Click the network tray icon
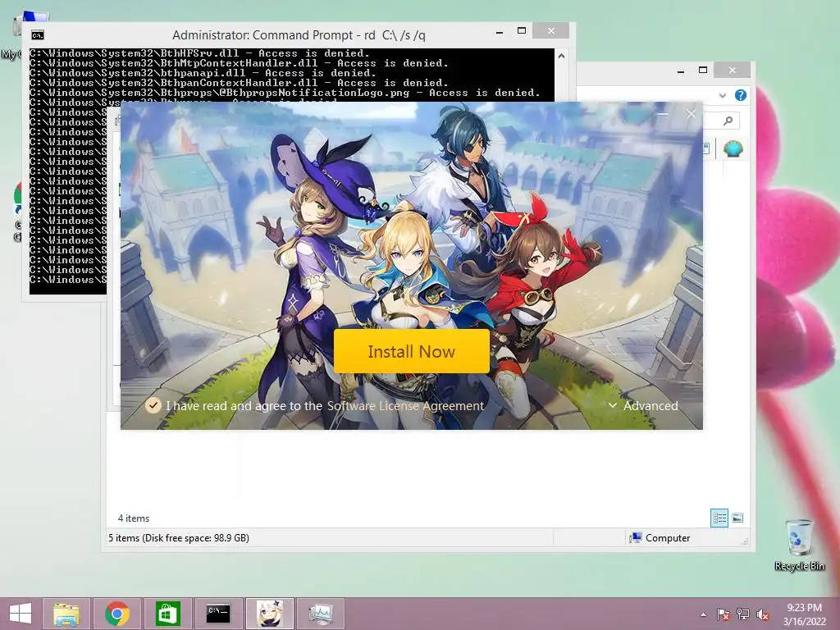 pyautogui.click(x=743, y=614)
